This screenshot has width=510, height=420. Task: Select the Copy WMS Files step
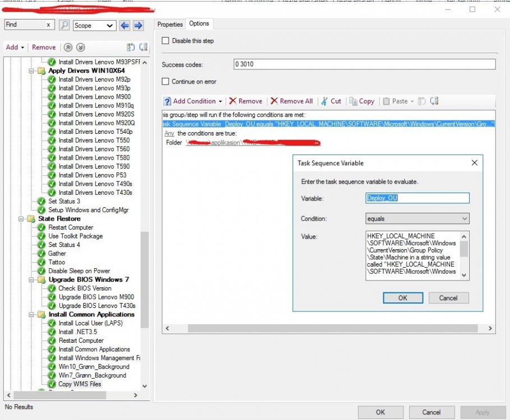pyautogui.click(x=80, y=384)
